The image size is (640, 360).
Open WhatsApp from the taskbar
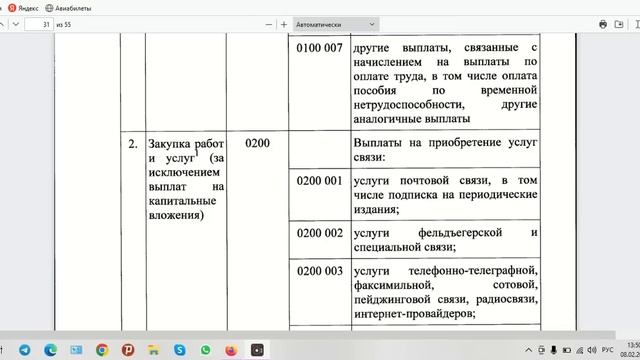[205, 350]
